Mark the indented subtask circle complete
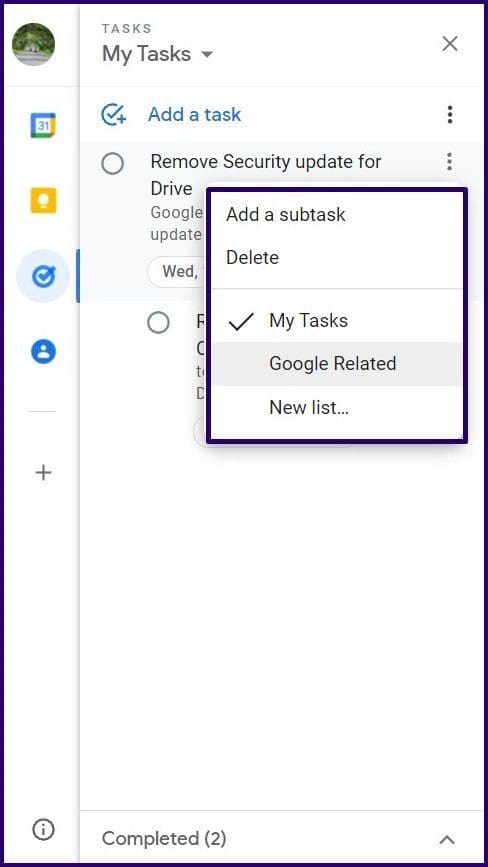488x867 pixels. click(159, 322)
